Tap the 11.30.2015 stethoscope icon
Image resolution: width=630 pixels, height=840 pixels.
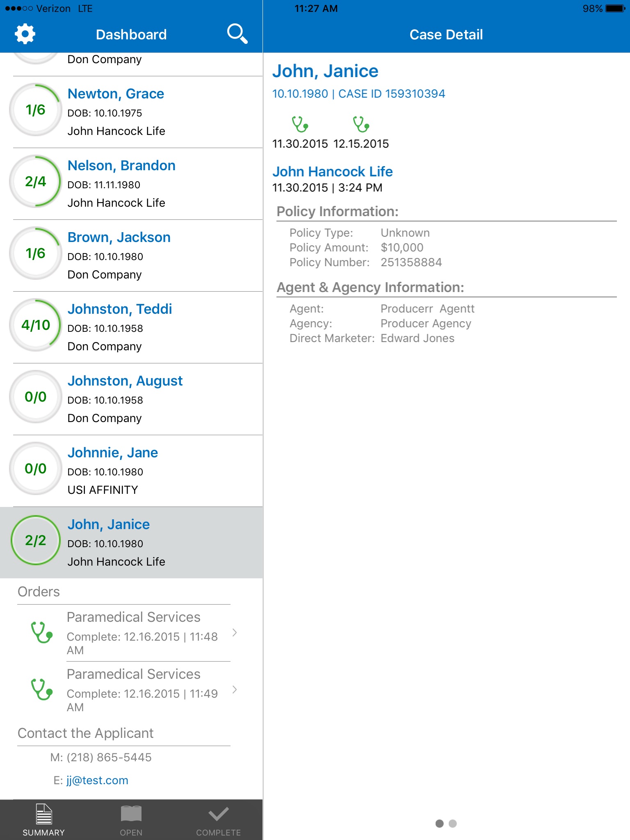tap(300, 124)
